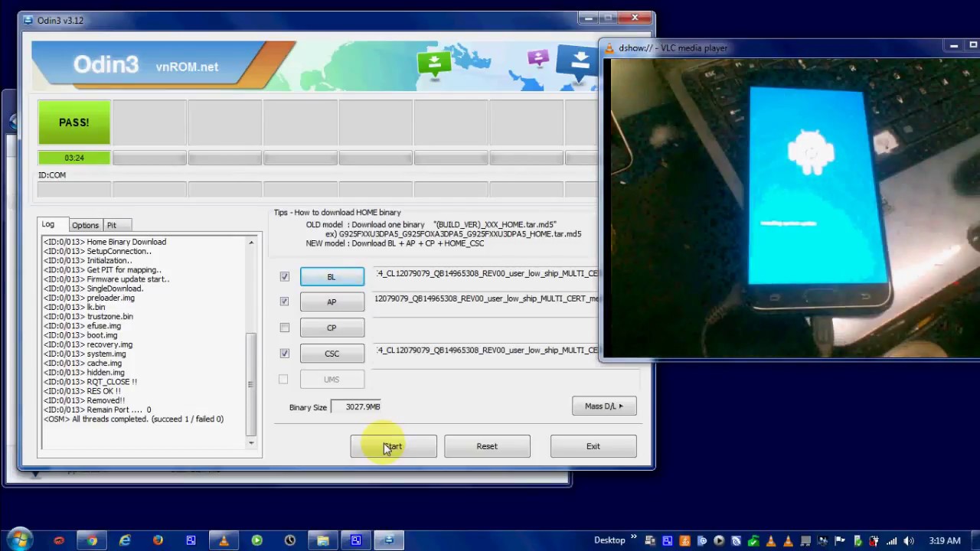Click the disabled UMS button
Viewport: 980px width, 551px height.
coord(332,380)
